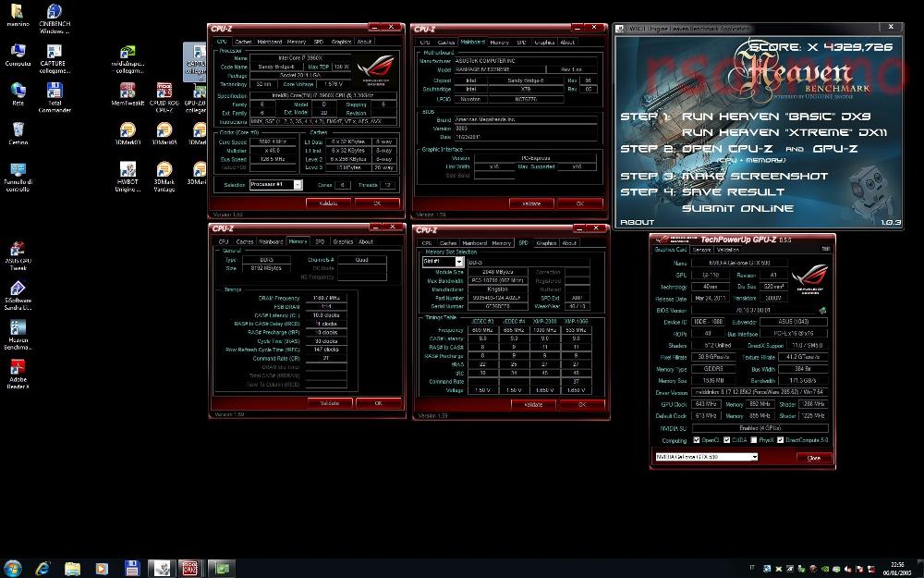Launch the Total Commander desktop shortcut

click(55, 97)
